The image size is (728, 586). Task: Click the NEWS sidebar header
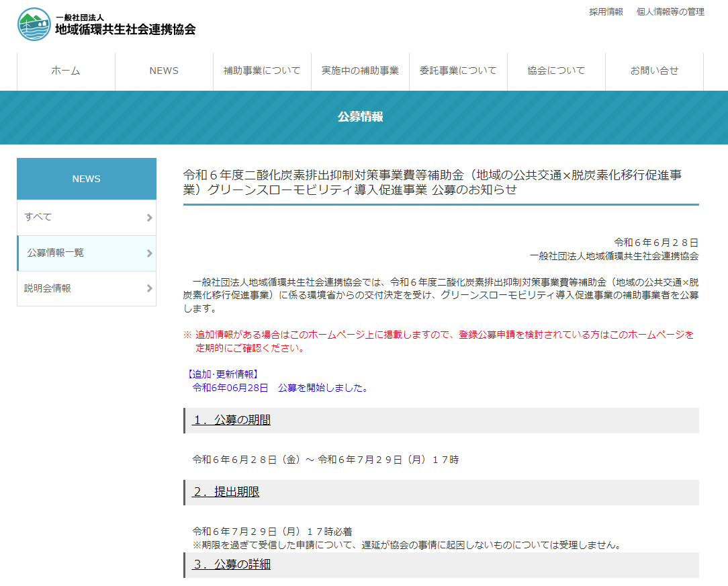87,179
